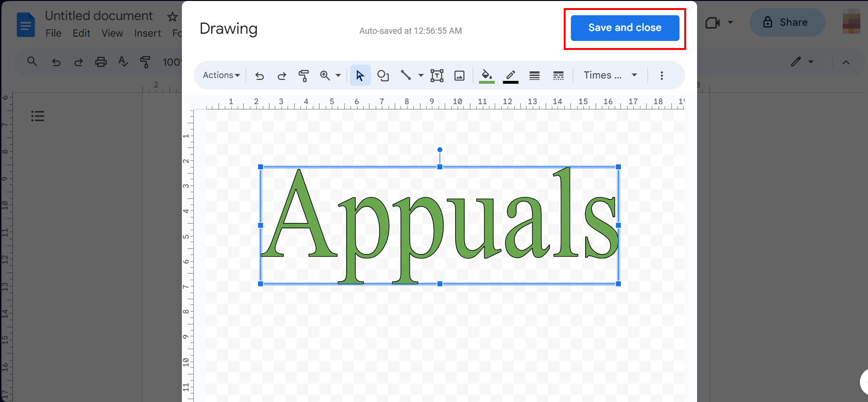Screen dimensions: 868x402
Task: Open the Edit menu in Docs
Action: (x=81, y=33)
